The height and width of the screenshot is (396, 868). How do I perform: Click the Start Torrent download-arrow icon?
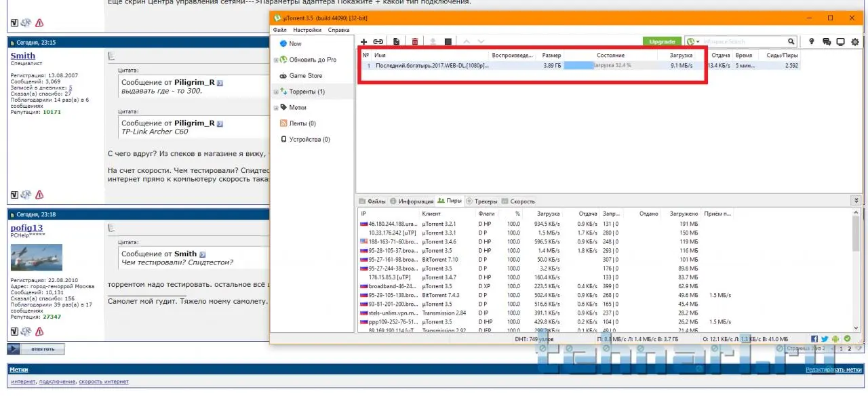tap(433, 42)
